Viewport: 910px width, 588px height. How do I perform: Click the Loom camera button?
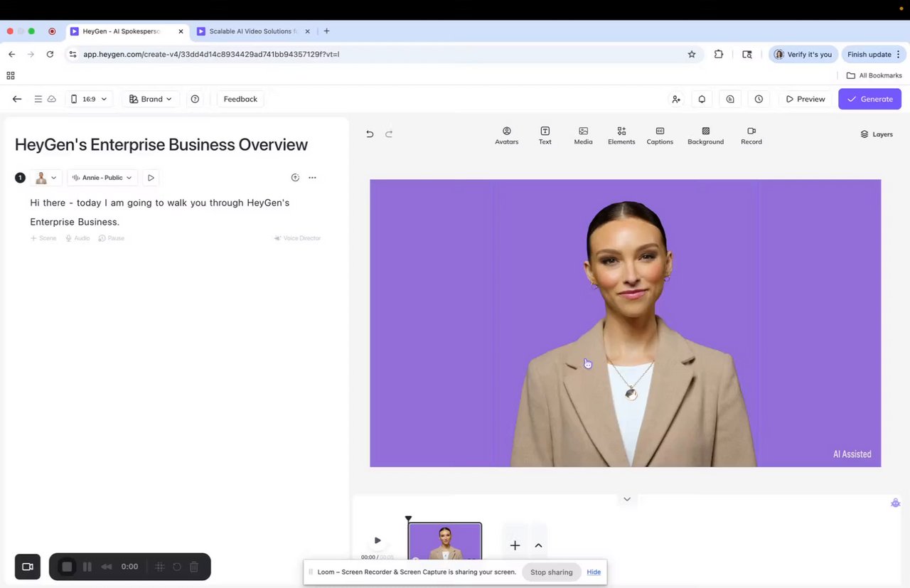pyautogui.click(x=28, y=567)
